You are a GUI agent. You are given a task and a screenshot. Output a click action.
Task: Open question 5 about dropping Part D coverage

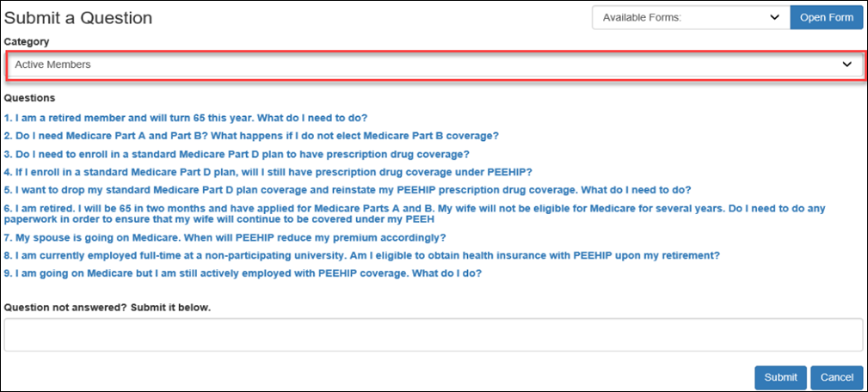[x=348, y=190]
